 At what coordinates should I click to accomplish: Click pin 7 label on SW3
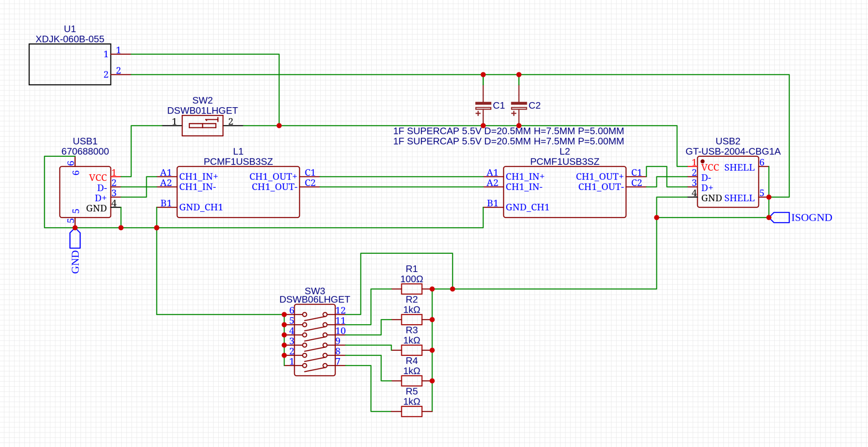coord(338,361)
